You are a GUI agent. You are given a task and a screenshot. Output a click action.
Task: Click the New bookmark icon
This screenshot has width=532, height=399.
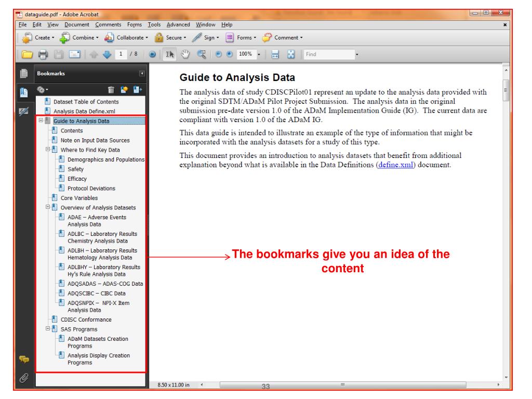(x=124, y=89)
